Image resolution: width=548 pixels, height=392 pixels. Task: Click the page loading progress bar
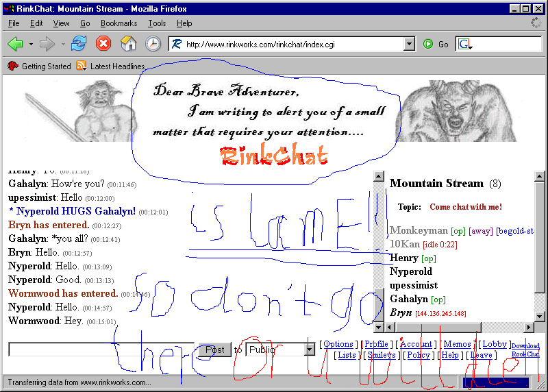[x=496, y=382]
